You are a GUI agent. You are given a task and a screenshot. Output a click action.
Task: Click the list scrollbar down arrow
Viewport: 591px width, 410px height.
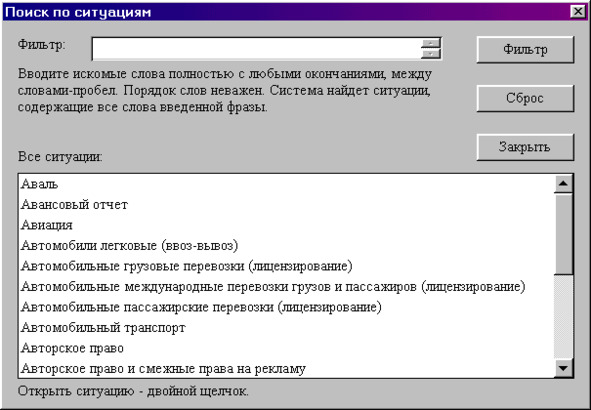(563, 367)
